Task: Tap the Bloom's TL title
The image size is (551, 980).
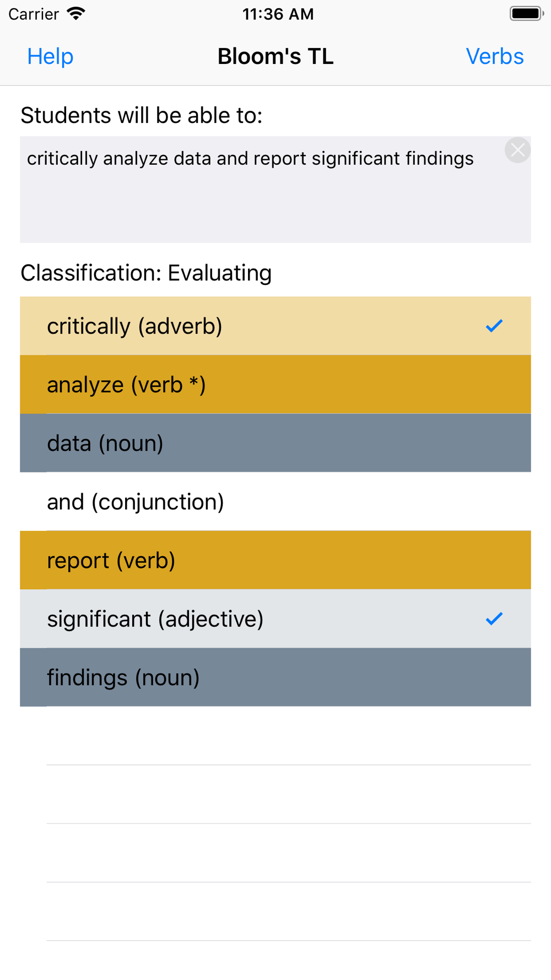Action: point(275,56)
